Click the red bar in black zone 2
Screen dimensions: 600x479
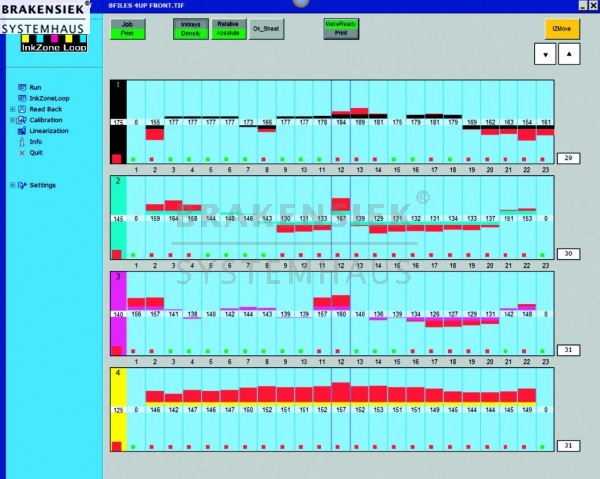(155, 134)
